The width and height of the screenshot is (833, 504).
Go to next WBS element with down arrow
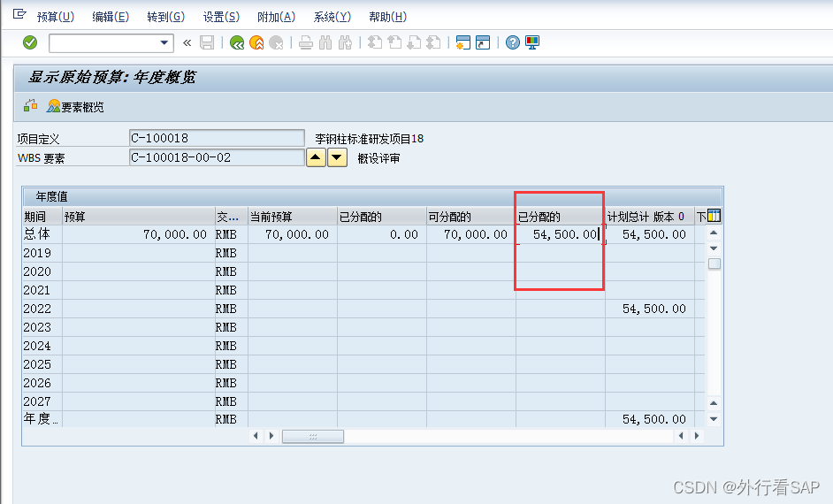pos(337,158)
